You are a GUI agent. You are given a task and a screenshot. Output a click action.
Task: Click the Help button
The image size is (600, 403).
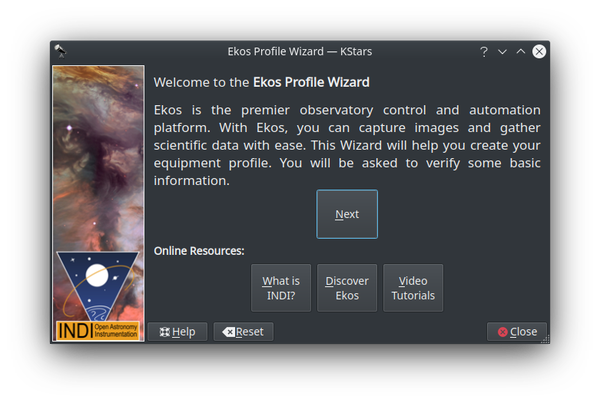(x=178, y=331)
